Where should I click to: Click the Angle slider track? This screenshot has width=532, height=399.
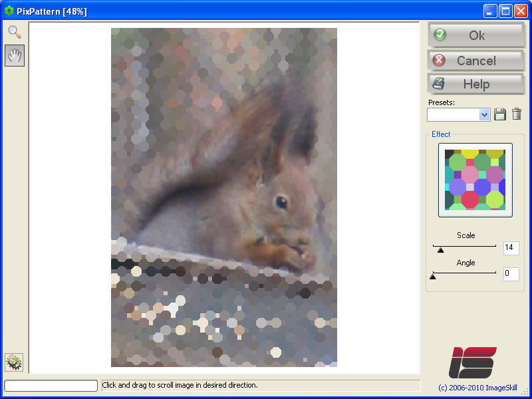pyautogui.click(x=465, y=273)
